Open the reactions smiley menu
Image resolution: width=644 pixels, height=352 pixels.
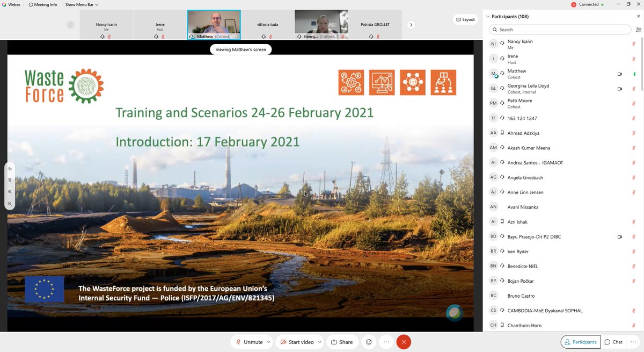369,342
